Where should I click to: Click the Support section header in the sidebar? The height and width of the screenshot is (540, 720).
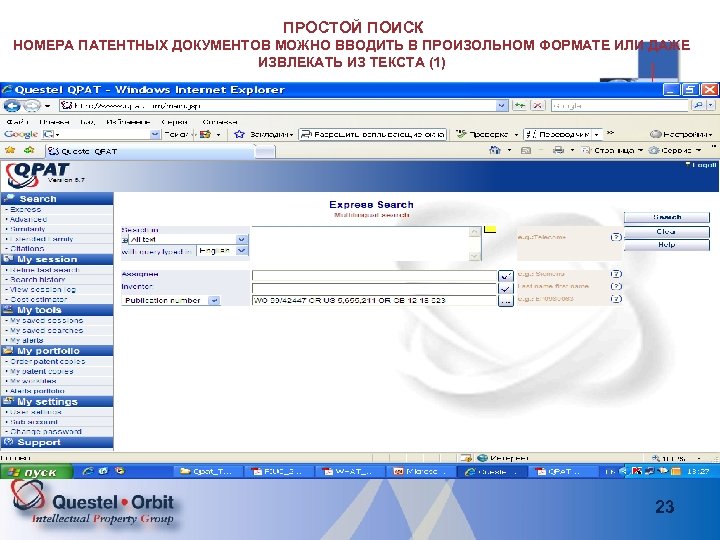[x=57, y=442]
